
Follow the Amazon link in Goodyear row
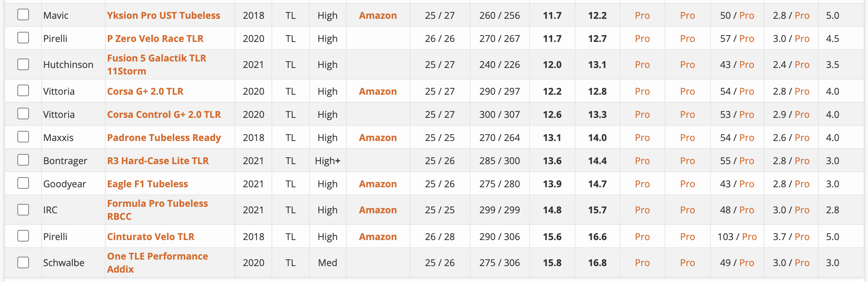click(x=378, y=184)
